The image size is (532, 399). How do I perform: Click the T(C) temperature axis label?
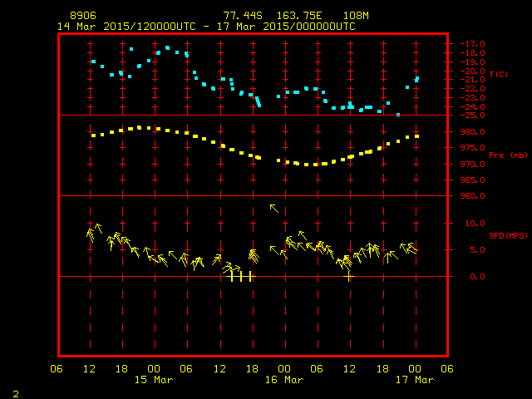coord(499,74)
